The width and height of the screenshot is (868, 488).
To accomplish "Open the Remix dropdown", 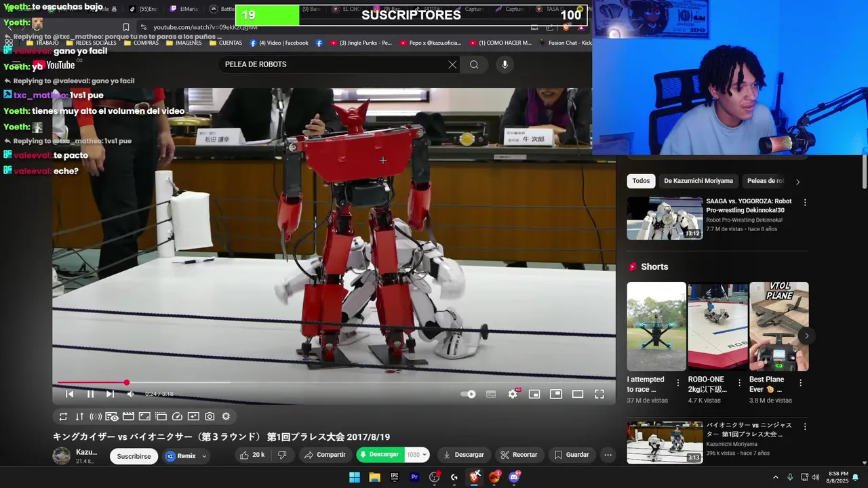I will [186, 456].
